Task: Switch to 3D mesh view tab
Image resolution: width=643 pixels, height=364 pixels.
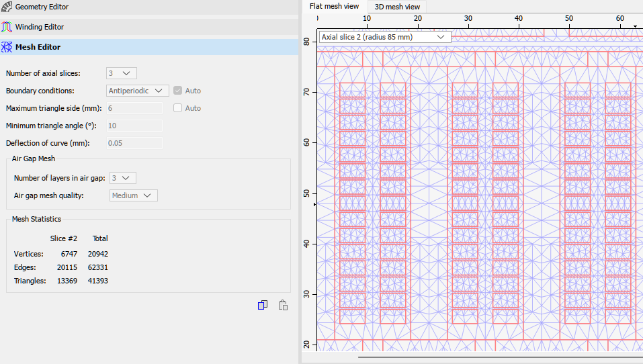Action: point(397,7)
